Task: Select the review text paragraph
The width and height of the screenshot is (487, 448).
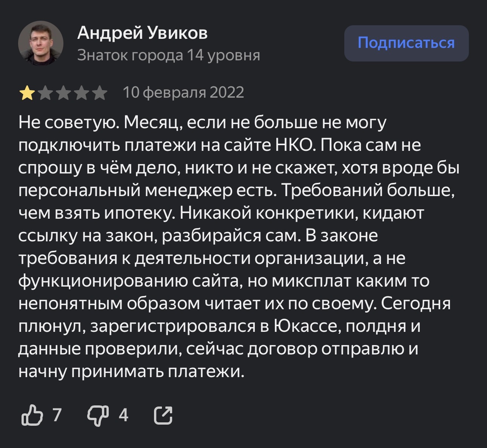Action: click(234, 245)
